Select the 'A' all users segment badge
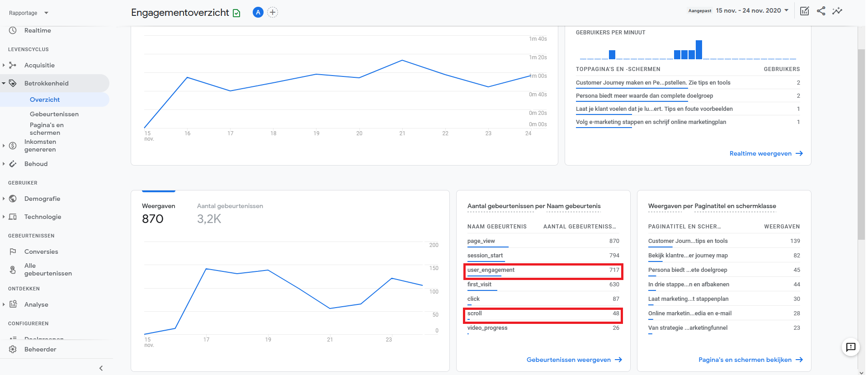 click(258, 12)
